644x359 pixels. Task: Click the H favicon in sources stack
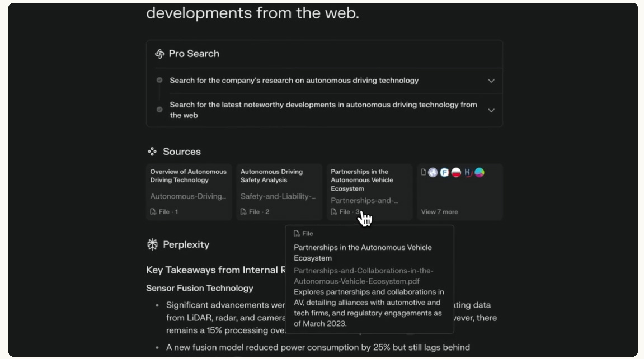[x=468, y=172]
